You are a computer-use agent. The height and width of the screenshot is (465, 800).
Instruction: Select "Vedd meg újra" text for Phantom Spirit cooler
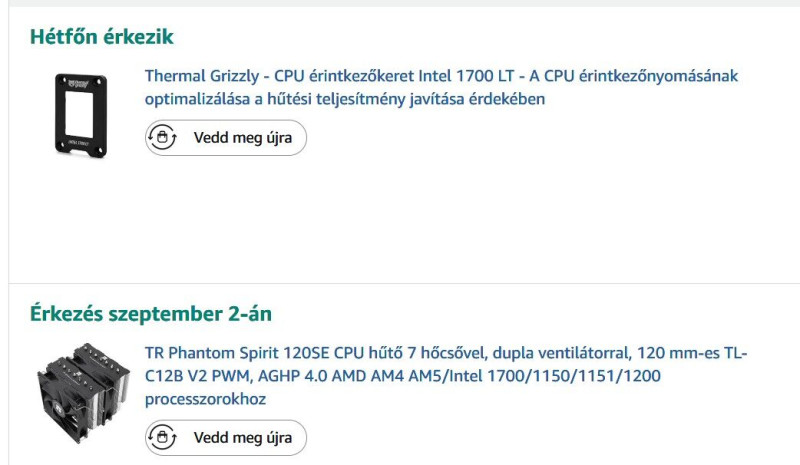pos(243,438)
